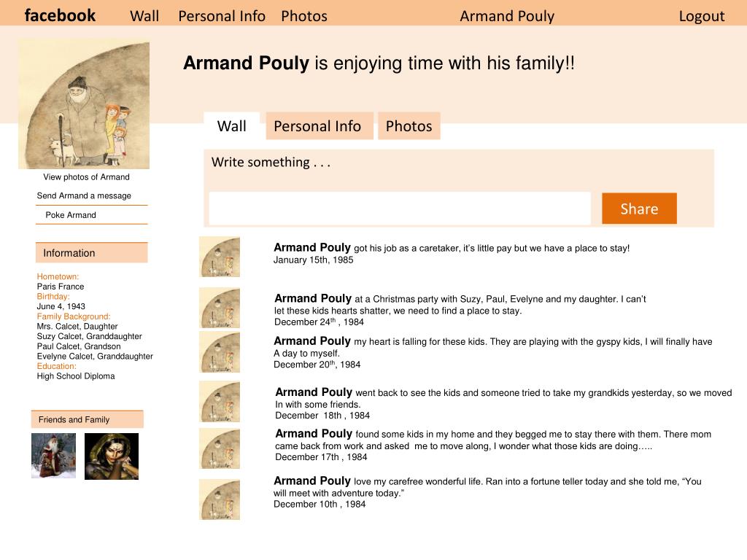The width and height of the screenshot is (747, 560).
Task: Log out using the header Logout link
Action: (701, 16)
